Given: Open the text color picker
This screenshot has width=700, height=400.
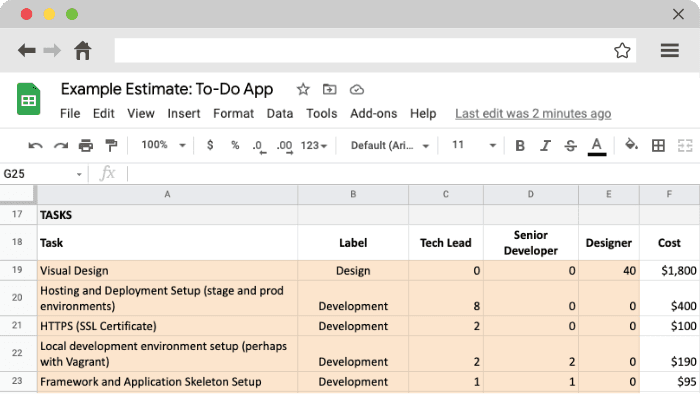Looking at the screenshot, I should 597,147.
